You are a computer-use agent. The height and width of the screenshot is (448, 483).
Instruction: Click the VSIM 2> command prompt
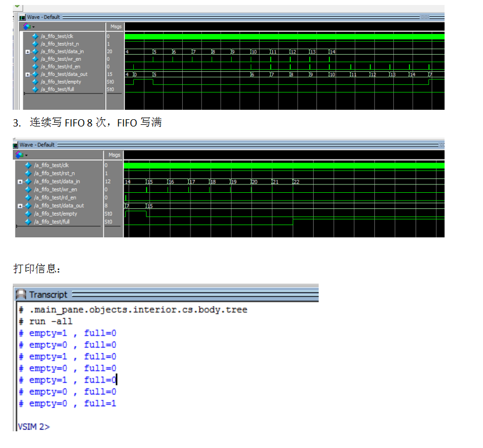coord(33,427)
